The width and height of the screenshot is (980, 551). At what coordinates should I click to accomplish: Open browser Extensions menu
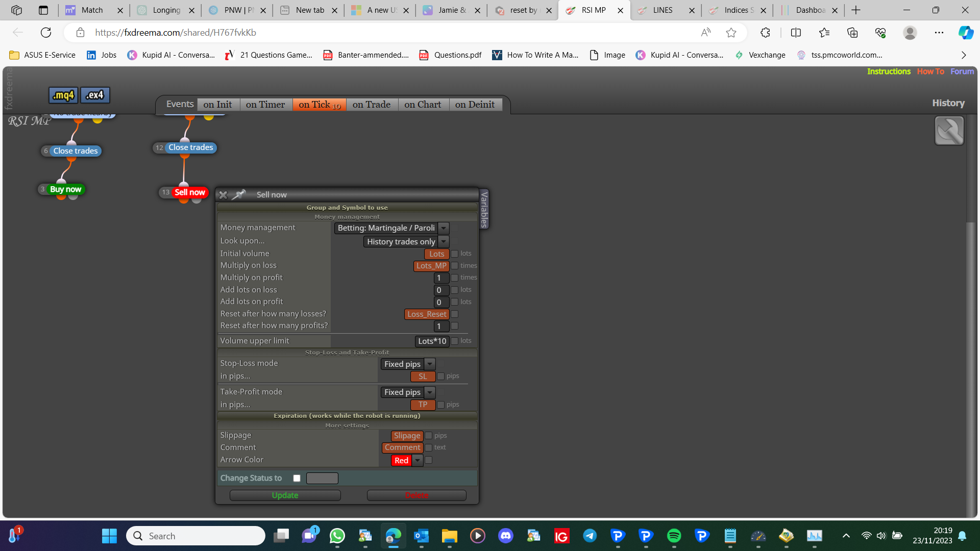click(765, 33)
